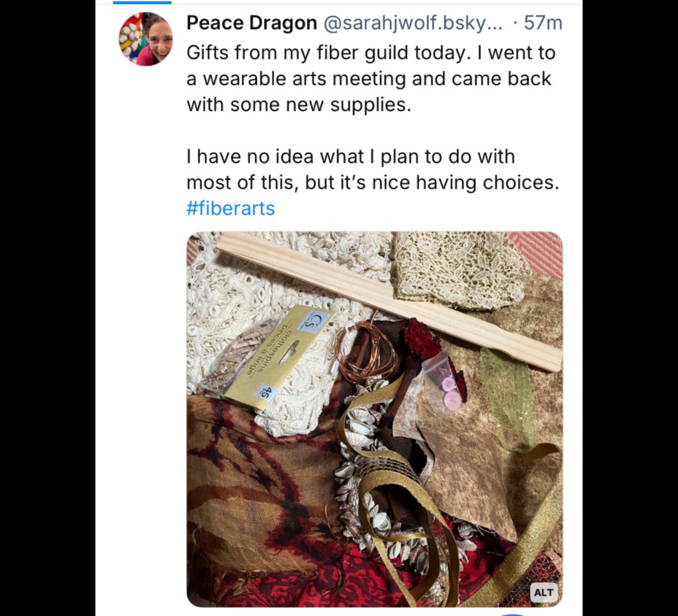Screen dimensions: 678x616
Task: Tap the blue compose button at bottom edge
Action: tap(513, 614)
